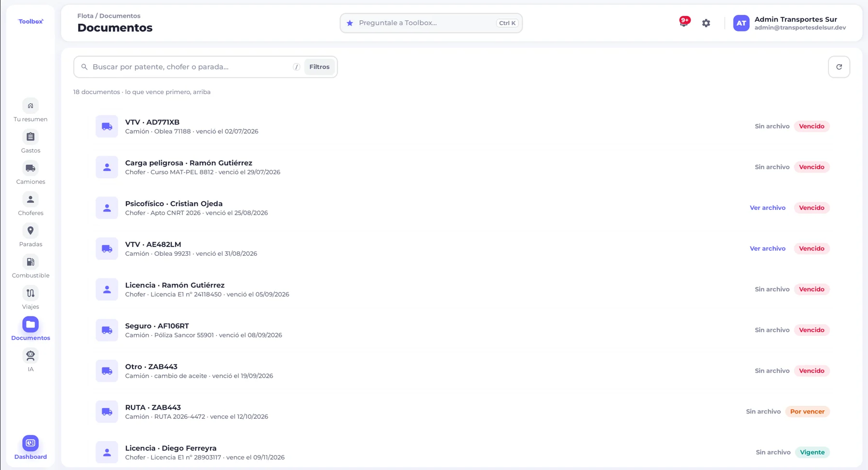Click the notifications bell with 9+ badge
This screenshot has height=470, width=868.
point(684,22)
